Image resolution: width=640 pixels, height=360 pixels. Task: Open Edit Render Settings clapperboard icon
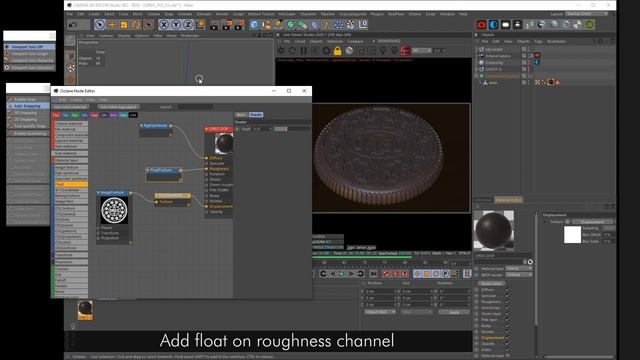point(239,25)
